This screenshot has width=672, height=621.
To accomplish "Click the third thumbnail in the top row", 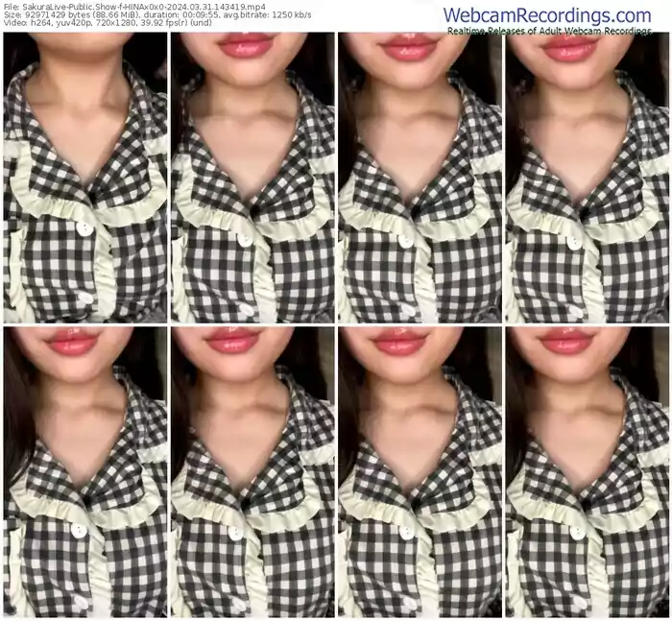I will pyautogui.click(x=420, y=178).
